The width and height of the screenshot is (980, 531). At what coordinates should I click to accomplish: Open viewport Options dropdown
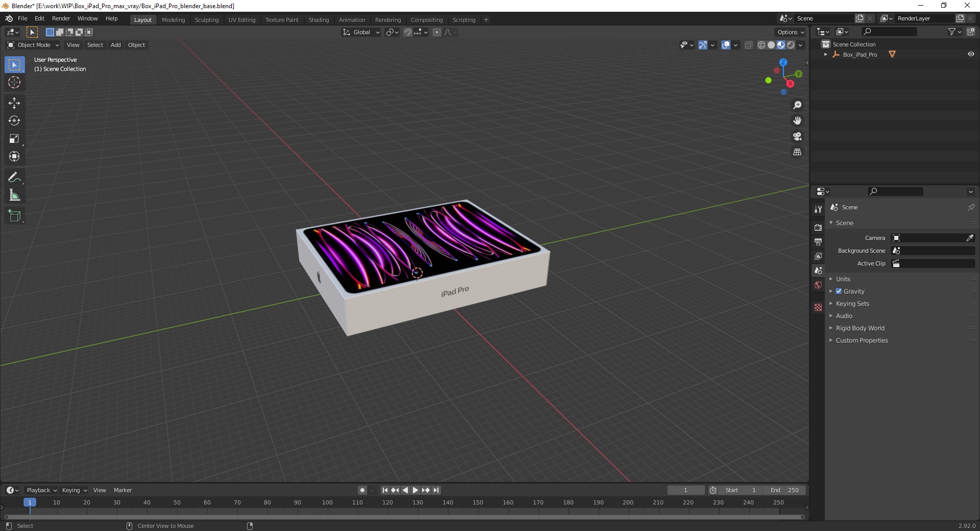click(791, 32)
